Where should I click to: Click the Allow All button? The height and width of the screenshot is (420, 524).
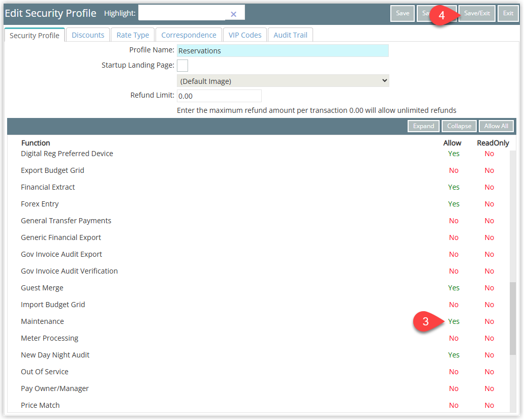496,126
